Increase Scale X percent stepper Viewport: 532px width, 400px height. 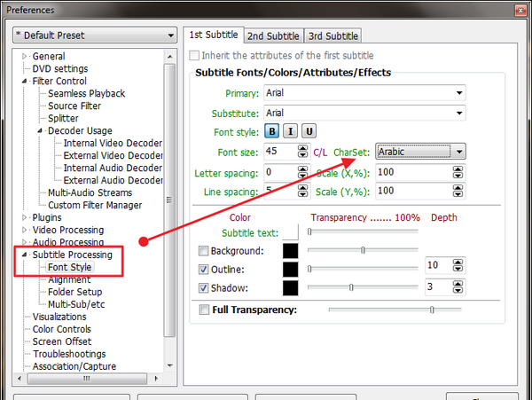tap(458, 169)
